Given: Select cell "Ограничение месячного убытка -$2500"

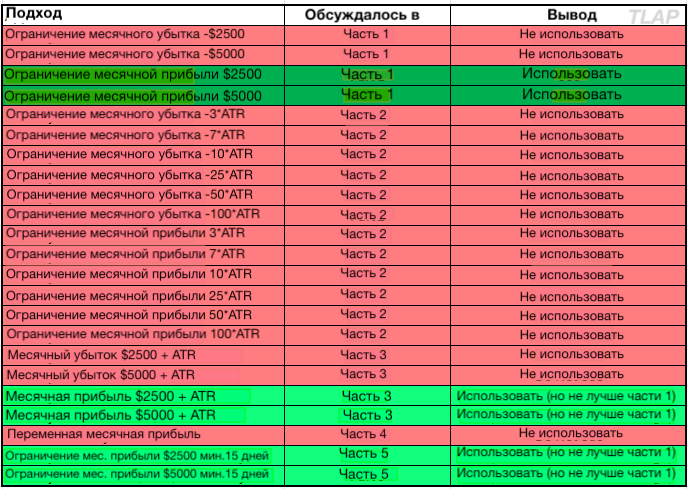Looking at the screenshot, I should 144,35.
